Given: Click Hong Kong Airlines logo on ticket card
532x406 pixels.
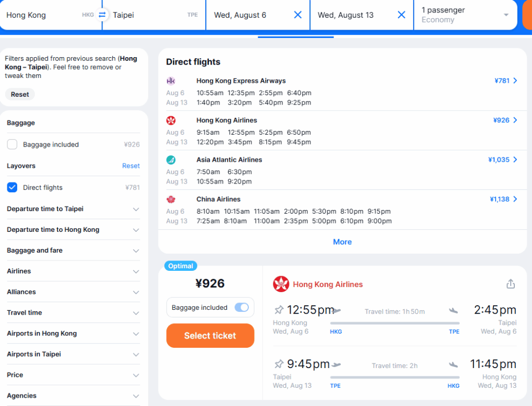Looking at the screenshot, I should [x=281, y=284].
